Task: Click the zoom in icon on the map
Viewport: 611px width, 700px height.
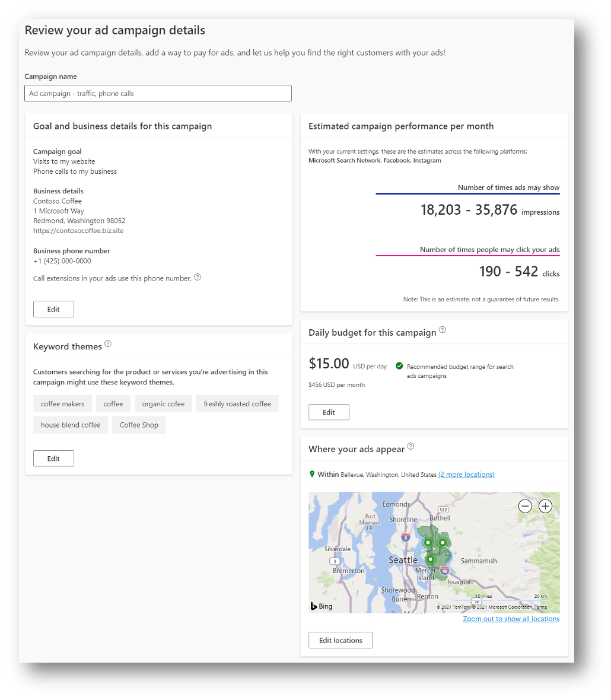Action: coord(545,506)
